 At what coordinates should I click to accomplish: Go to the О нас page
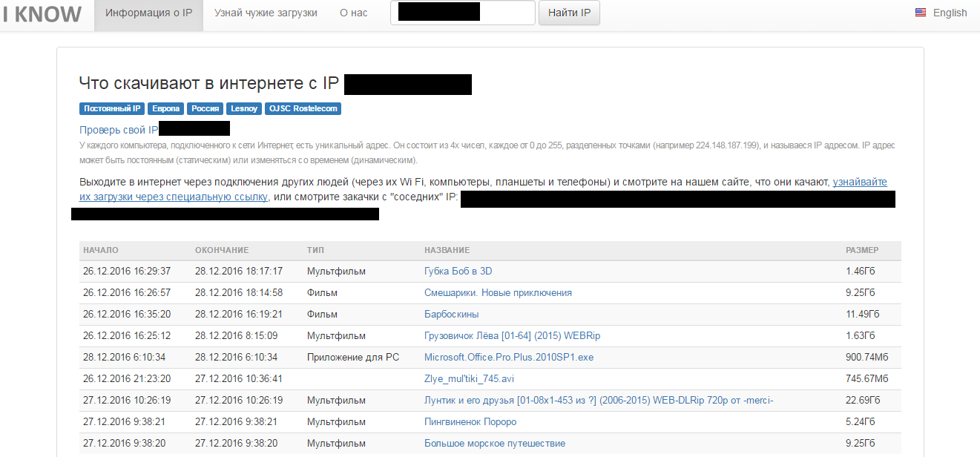click(353, 13)
